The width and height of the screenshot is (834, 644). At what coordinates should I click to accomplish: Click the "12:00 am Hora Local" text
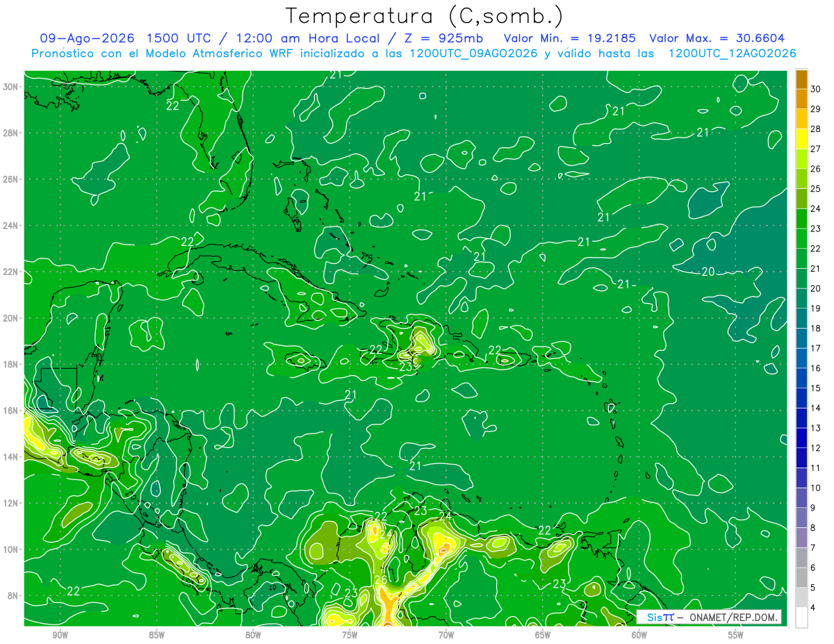[306, 38]
